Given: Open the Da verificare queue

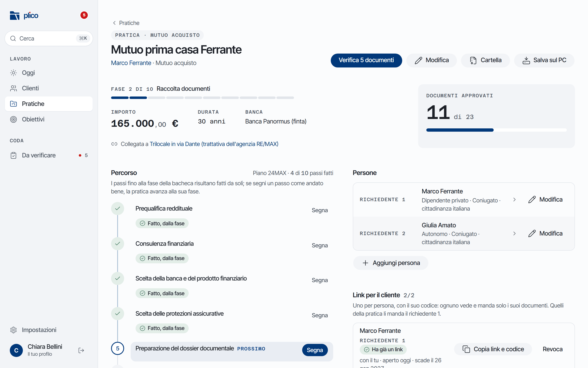Looking at the screenshot, I should click(49, 155).
